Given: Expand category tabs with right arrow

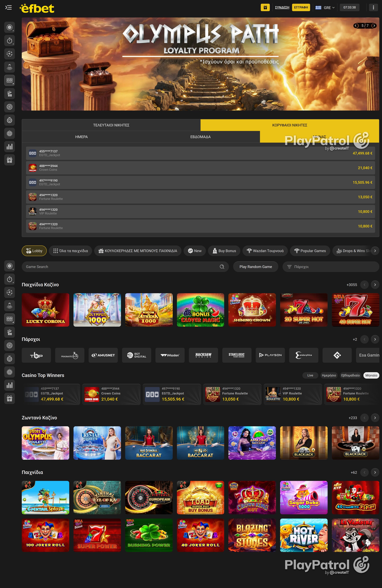Looking at the screenshot, I should 375,251.
